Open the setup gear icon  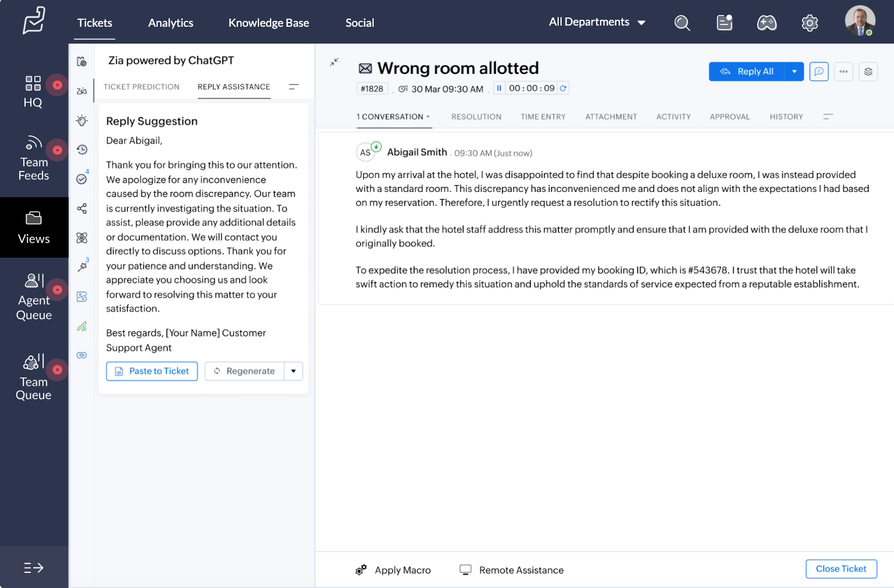(x=810, y=23)
